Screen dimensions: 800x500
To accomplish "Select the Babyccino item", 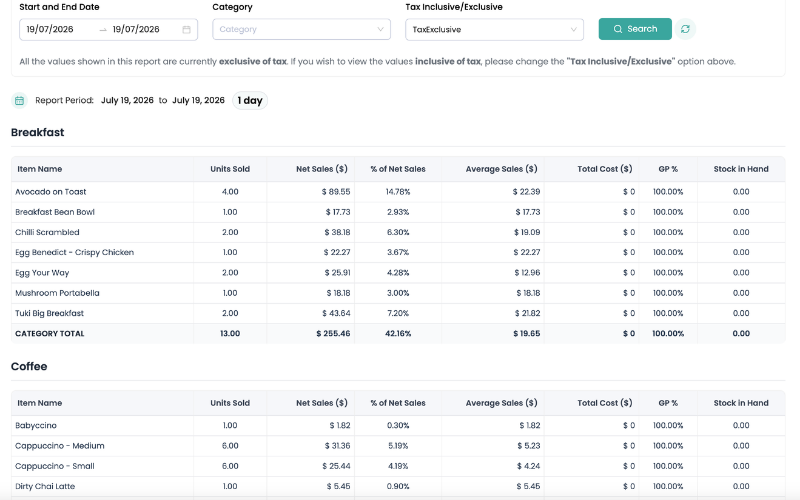I will 36,426.
